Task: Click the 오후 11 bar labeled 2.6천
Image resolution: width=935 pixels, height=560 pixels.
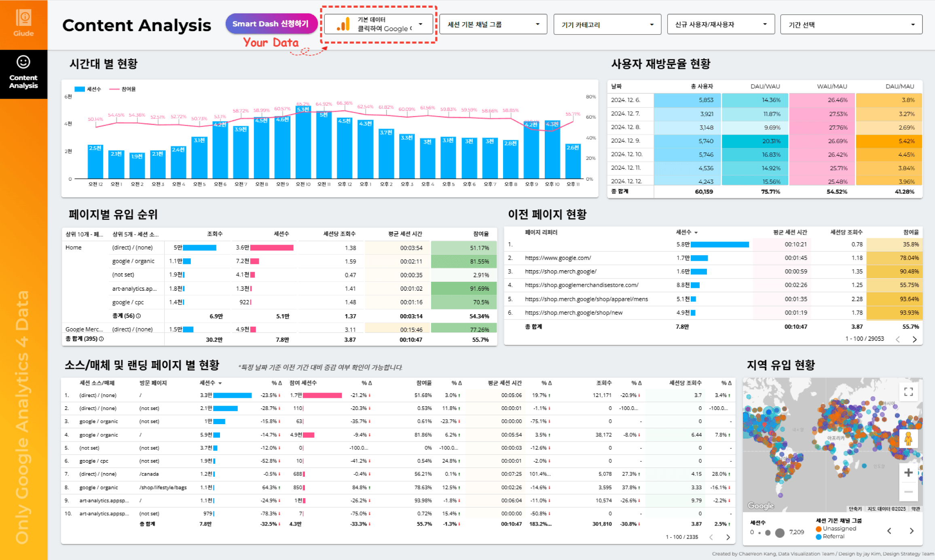Action: point(573,161)
